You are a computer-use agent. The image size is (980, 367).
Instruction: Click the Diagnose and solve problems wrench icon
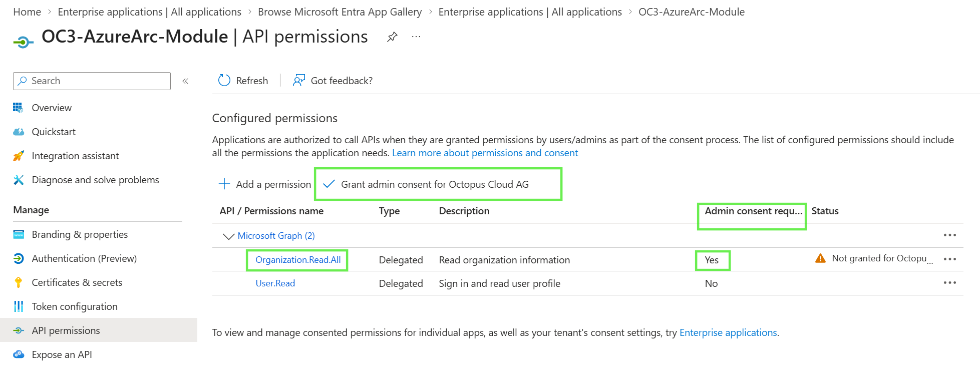tap(19, 180)
